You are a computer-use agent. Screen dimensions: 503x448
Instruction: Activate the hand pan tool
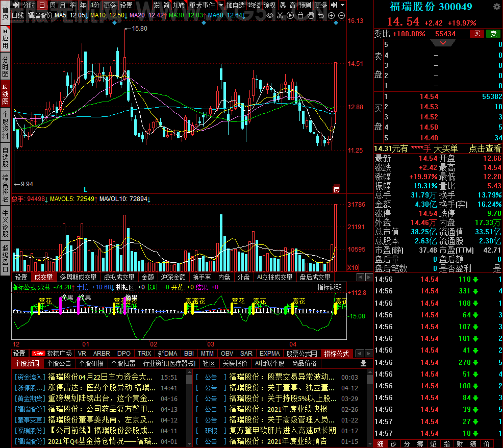(311, 15)
